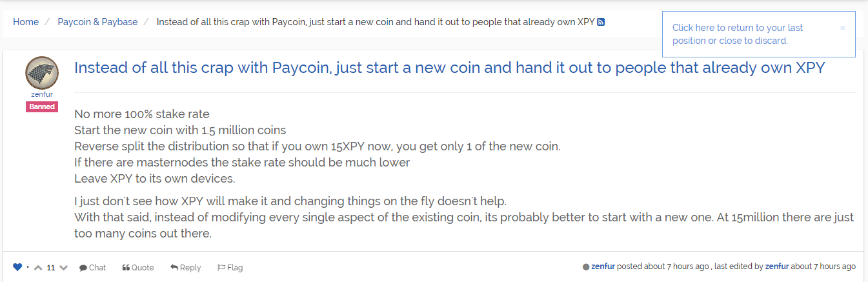Favourite the post with the heart icon
The height and width of the screenshot is (282, 868).
pos(17,267)
